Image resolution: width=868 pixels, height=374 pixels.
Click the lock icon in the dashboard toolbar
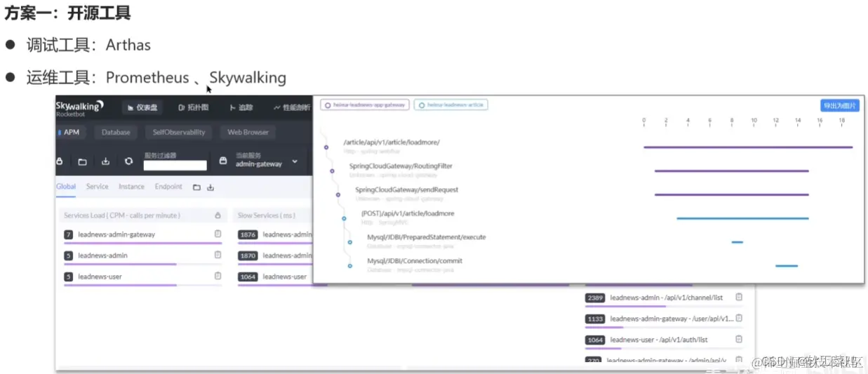click(60, 161)
